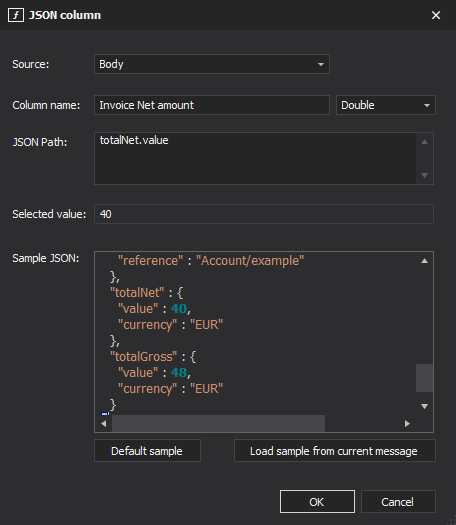Open the Source dropdown showing Body
This screenshot has height=525, width=456.
point(212,64)
